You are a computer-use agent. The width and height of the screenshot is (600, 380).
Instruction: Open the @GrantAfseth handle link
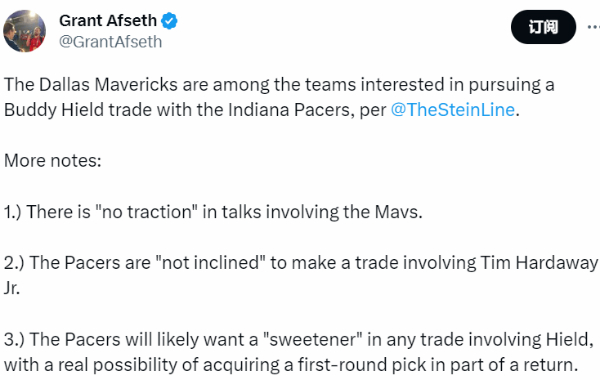point(111,42)
